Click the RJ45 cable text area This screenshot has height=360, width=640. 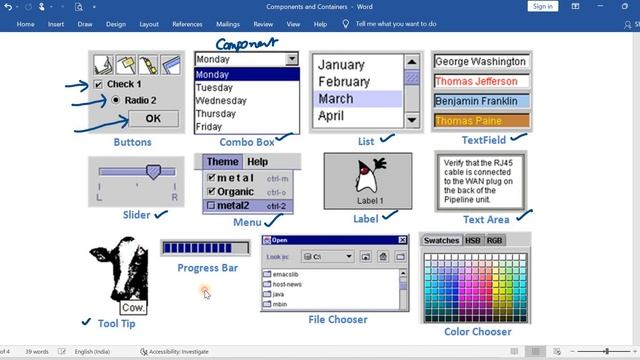click(x=480, y=181)
